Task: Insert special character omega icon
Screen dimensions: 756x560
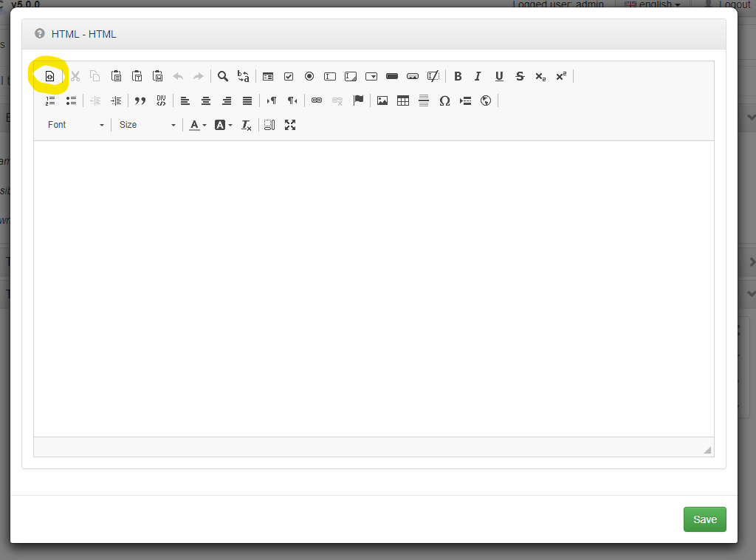Action: click(x=444, y=100)
